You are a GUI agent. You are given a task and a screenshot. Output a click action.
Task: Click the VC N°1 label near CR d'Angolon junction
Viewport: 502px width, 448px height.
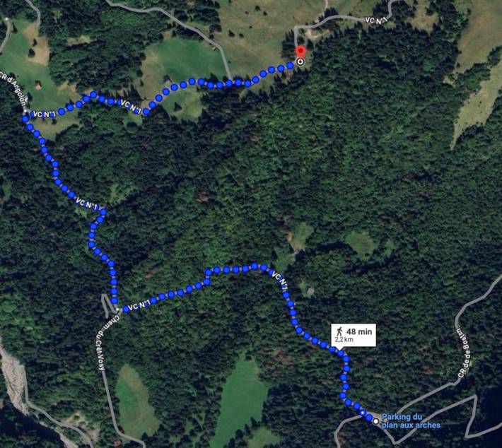[44, 114]
